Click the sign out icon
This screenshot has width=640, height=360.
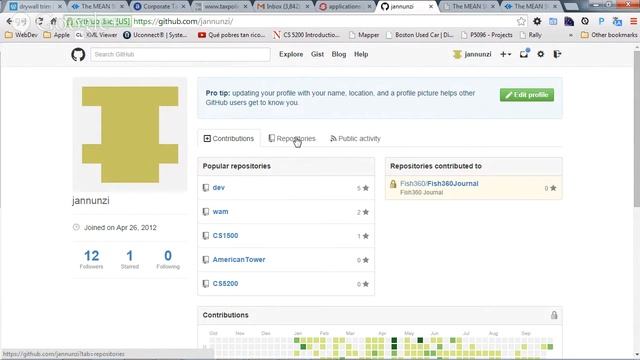click(x=557, y=54)
